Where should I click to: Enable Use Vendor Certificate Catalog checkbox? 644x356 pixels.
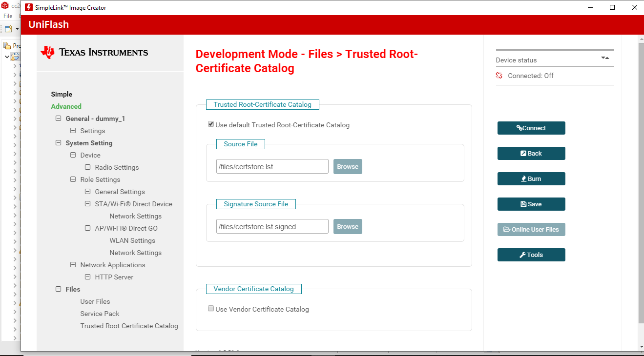211,309
